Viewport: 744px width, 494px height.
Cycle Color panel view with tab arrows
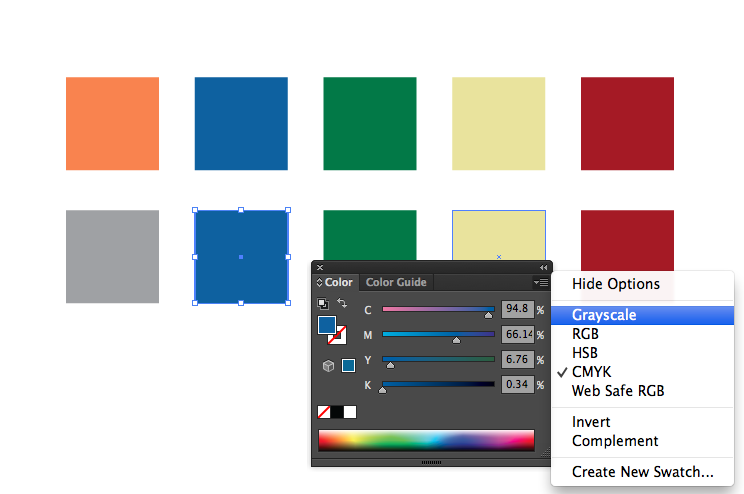coord(320,283)
